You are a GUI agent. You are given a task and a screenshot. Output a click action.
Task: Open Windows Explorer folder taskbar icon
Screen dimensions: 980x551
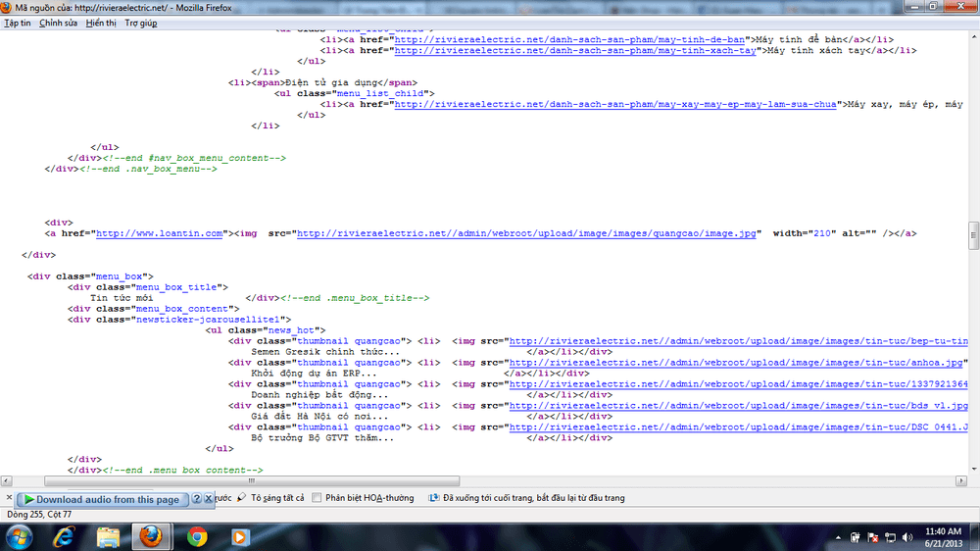(x=108, y=537)
